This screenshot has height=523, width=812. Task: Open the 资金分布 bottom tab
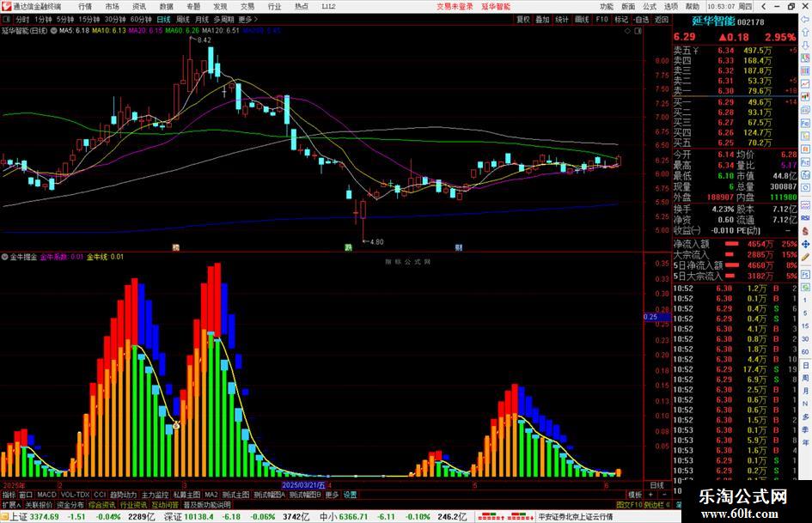click(x=70, y=505)
